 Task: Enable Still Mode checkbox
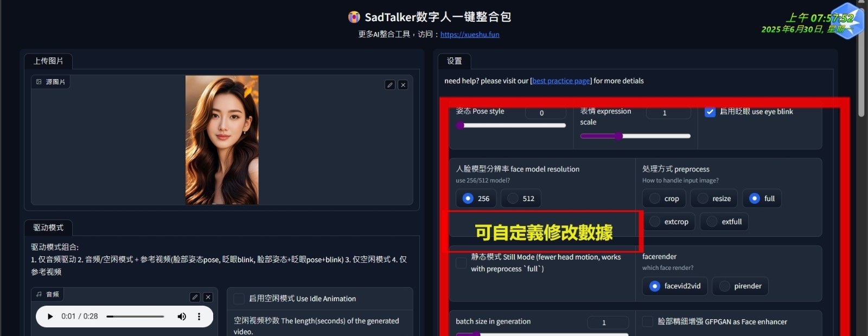[x=461, y=263]
